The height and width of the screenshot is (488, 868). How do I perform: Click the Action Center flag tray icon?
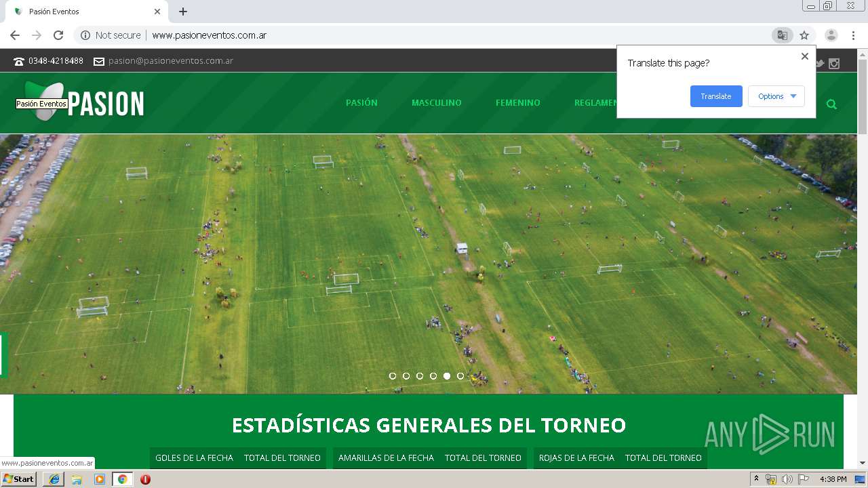[804, 479]
